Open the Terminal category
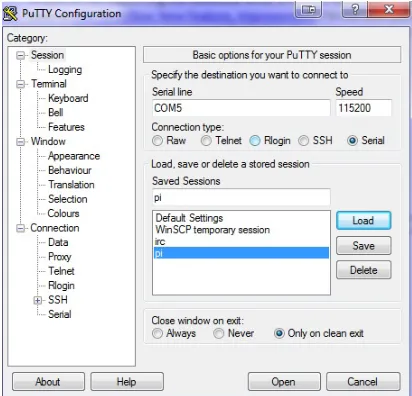The image size is (412, 396). [49, 84]
